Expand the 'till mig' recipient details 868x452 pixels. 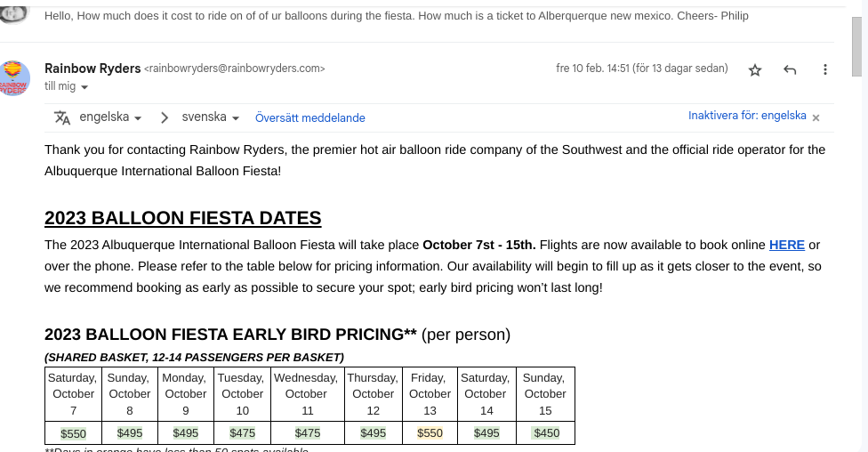click(84, 87)
